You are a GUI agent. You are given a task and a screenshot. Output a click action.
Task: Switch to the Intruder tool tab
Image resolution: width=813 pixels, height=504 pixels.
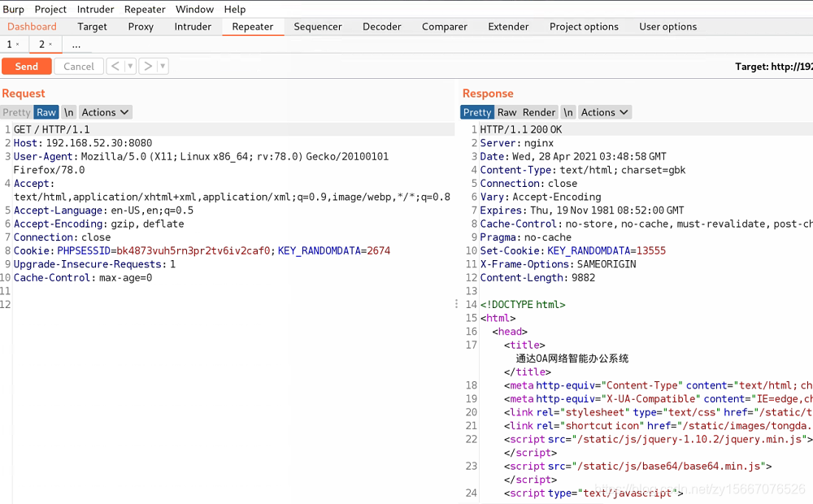[x=193, y=27]
